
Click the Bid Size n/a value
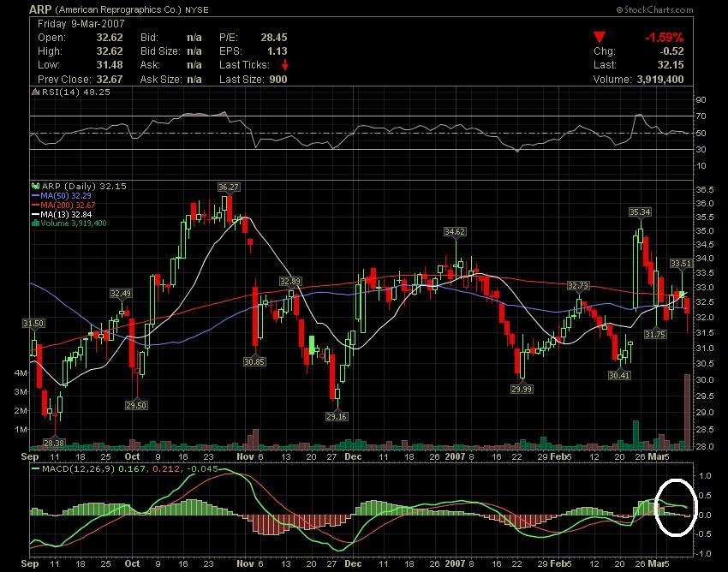pos(194,51)
